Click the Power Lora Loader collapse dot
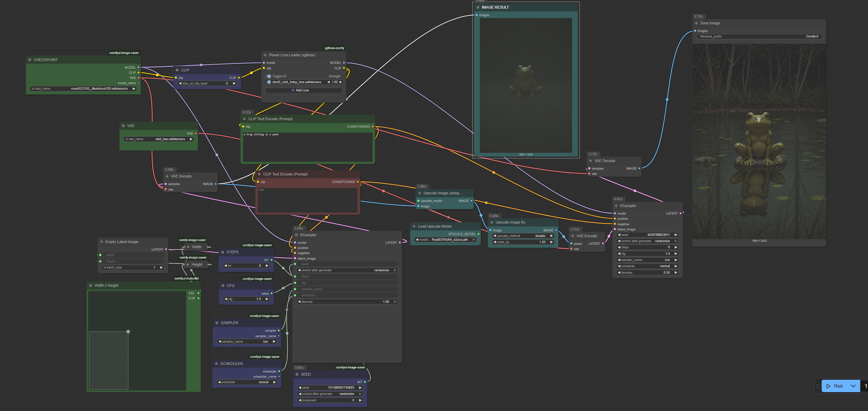This screenshot has height=411, width=868. coord(265,55)
